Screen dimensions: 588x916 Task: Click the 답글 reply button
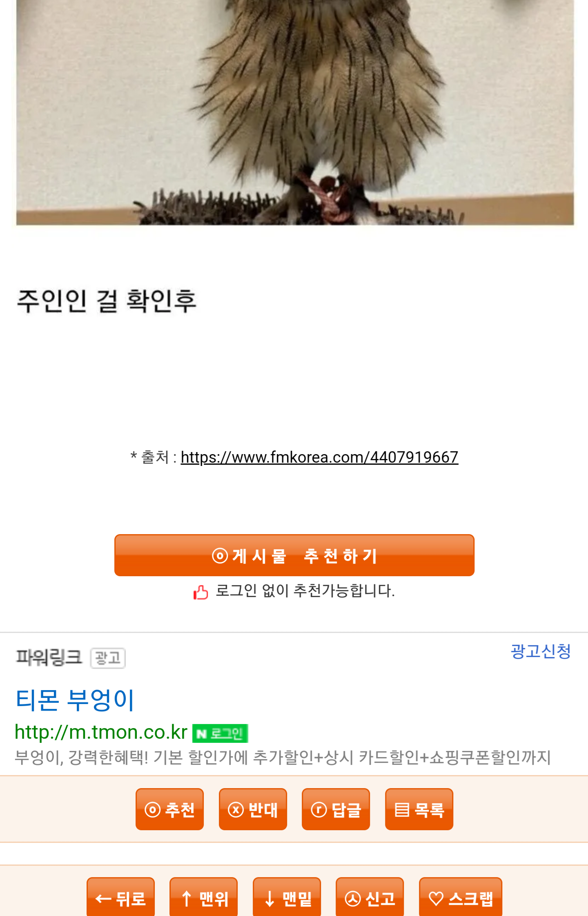pos(336,809)
